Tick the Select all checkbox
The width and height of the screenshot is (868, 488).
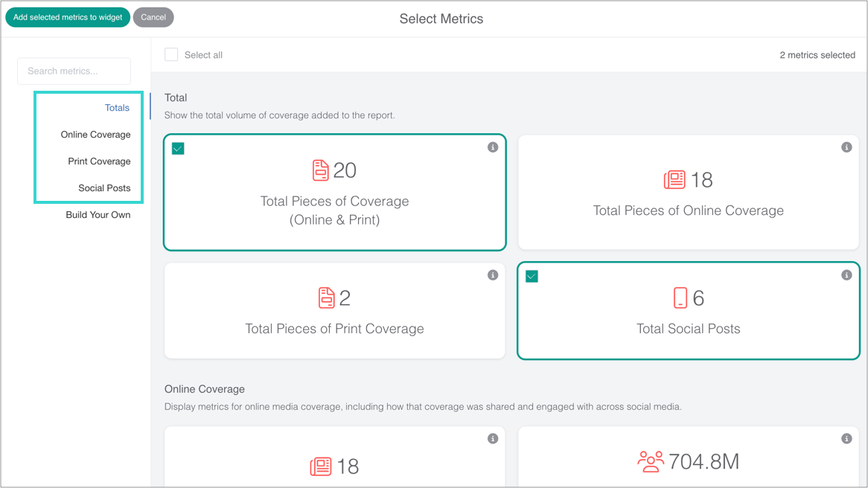(x=171, y=55)
